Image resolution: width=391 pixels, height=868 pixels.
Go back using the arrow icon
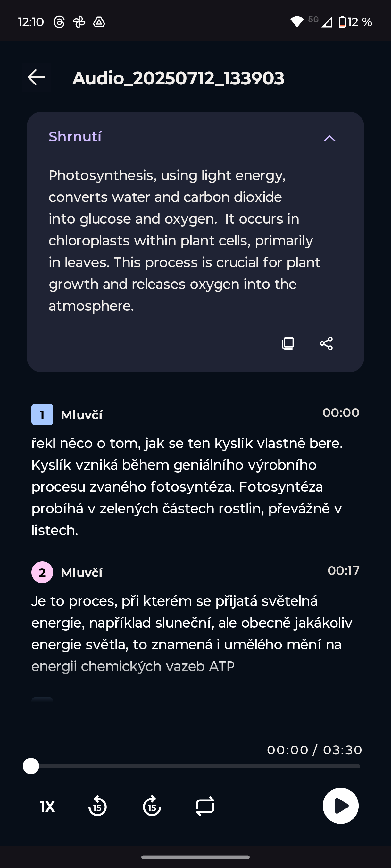pyautogui.click(x=36, y=77)
